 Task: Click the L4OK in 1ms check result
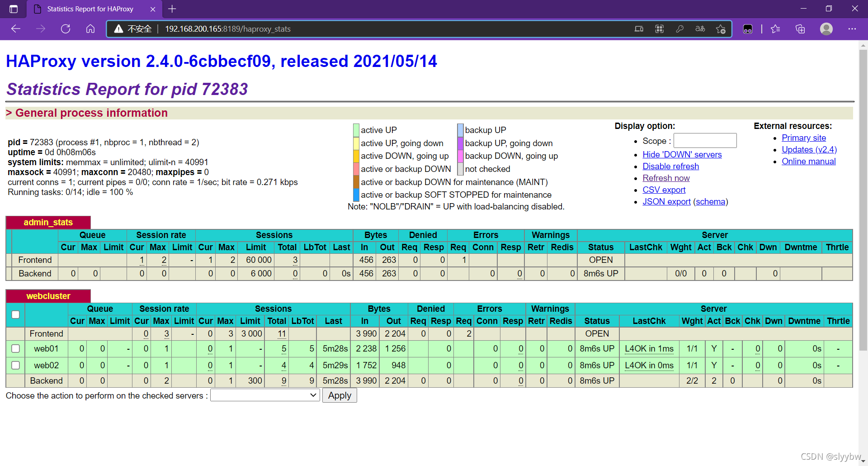pos(649,349)
